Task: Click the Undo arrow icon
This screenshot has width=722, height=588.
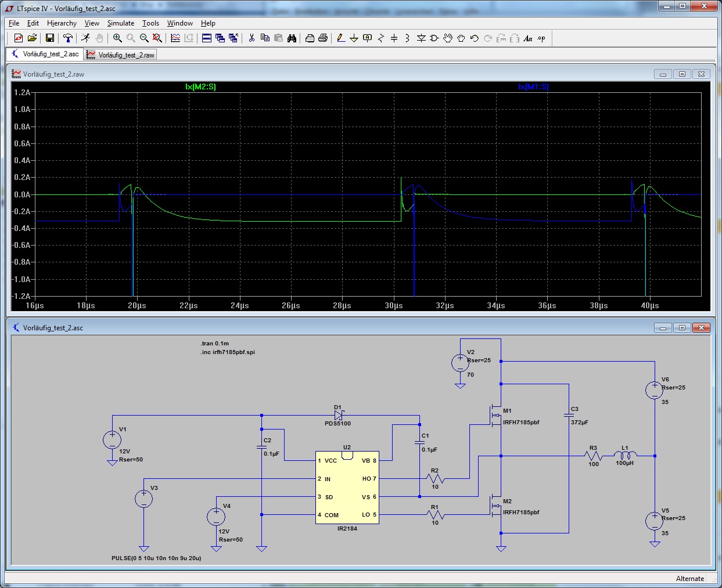Action: point(475,38)
